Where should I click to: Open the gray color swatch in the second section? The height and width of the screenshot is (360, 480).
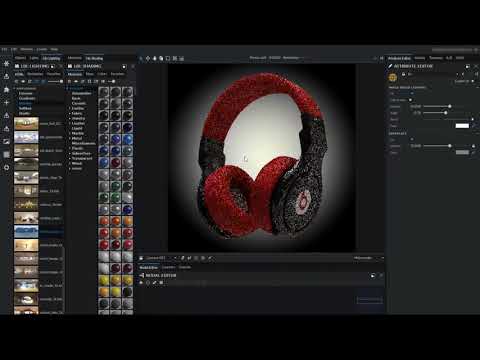point(462,152)
